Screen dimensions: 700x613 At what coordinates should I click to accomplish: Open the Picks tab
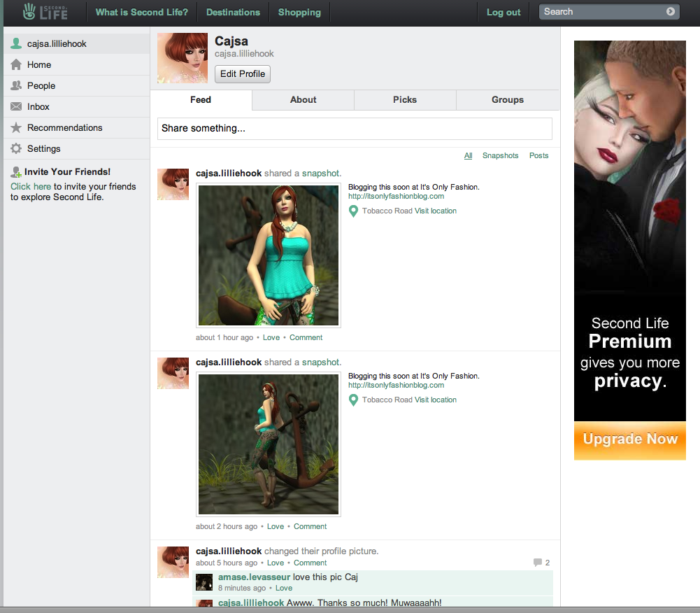(405, 99)
